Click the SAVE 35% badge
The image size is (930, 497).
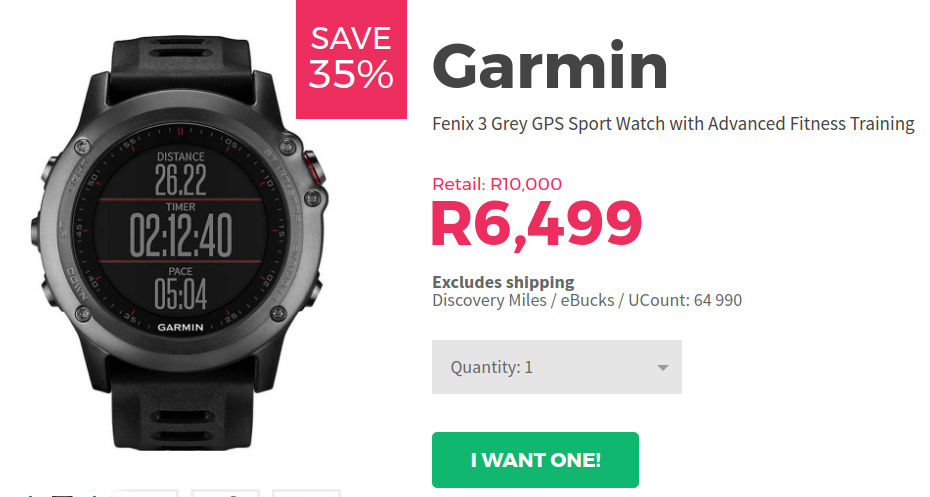[351, 59]
